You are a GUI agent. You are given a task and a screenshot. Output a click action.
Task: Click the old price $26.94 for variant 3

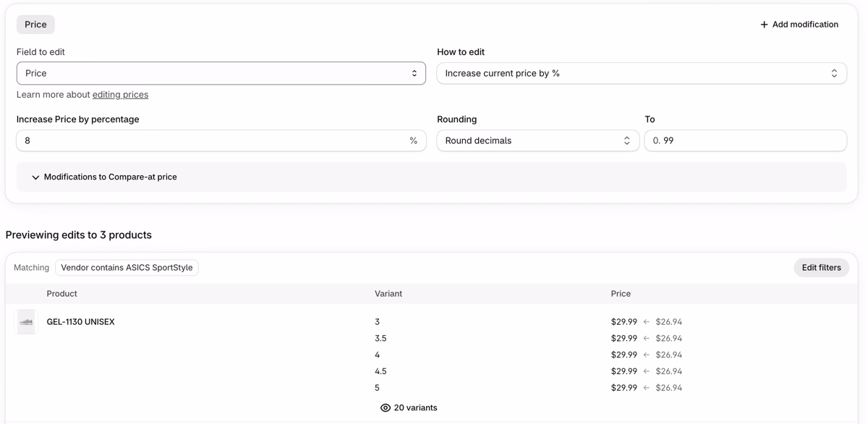point(669,322)
